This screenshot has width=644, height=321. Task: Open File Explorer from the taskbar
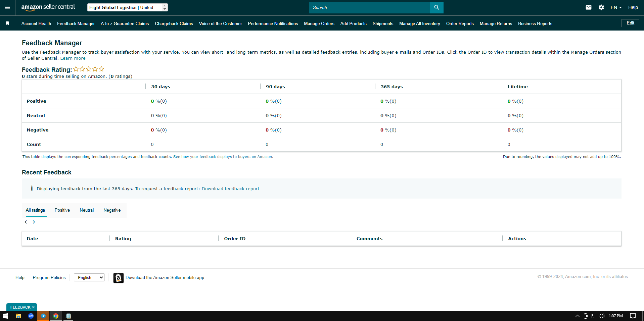click(18, 316)
